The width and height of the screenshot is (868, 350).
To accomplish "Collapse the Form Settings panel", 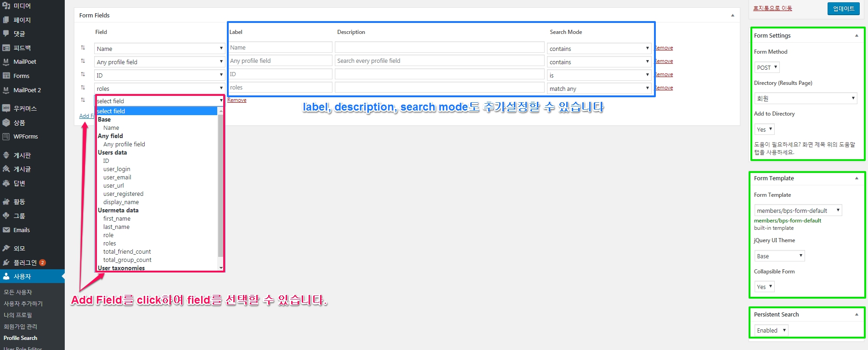I will [857, 35].
